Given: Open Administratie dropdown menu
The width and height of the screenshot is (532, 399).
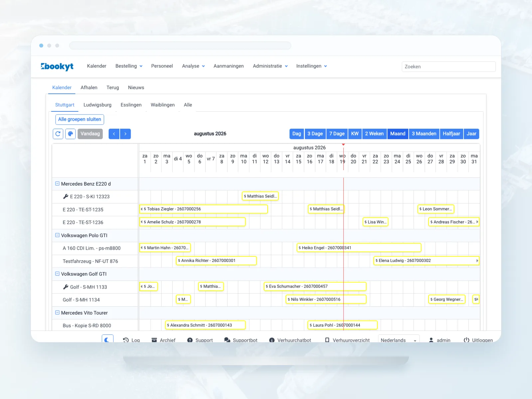Looking at the screenshot, I should pyautogui.click(x=270, y=66).
